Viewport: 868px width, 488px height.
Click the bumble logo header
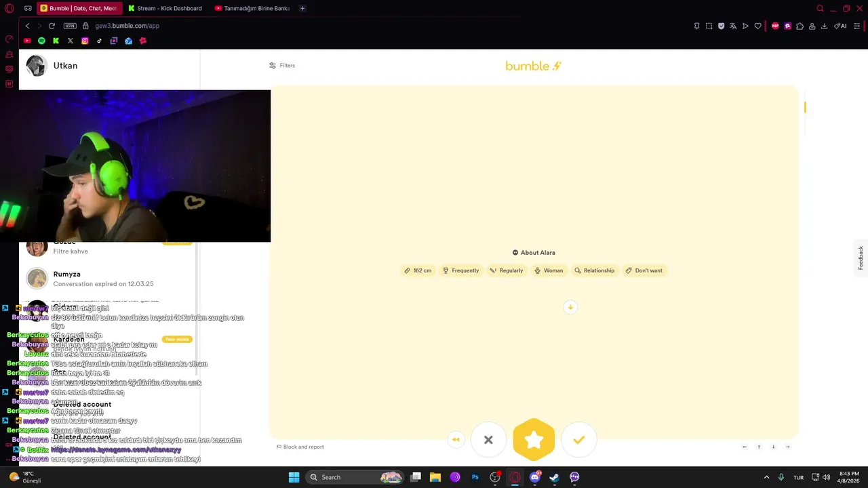click(534, 66)
